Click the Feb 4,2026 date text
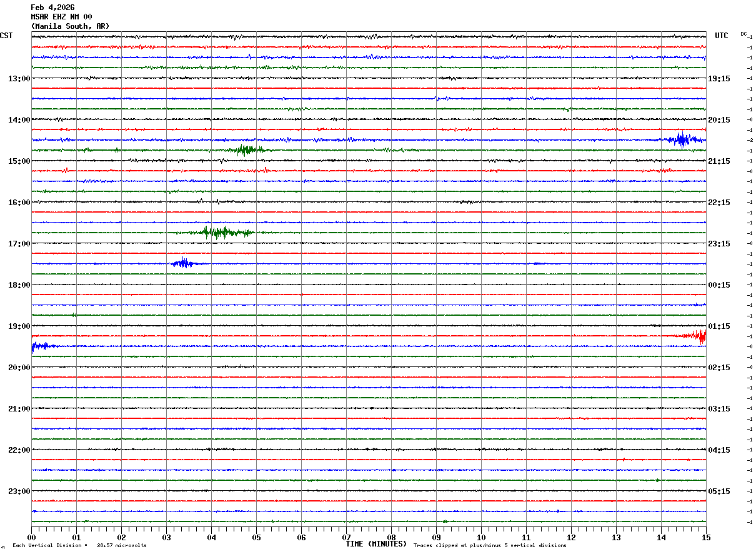Image resolution: width=756 pixels, height=554 pixels. [52, 8]
